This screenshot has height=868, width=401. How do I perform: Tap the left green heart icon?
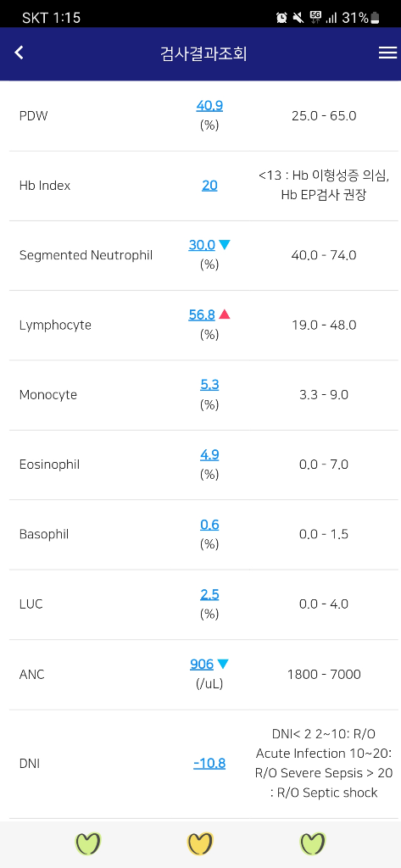tap(88, 843)
